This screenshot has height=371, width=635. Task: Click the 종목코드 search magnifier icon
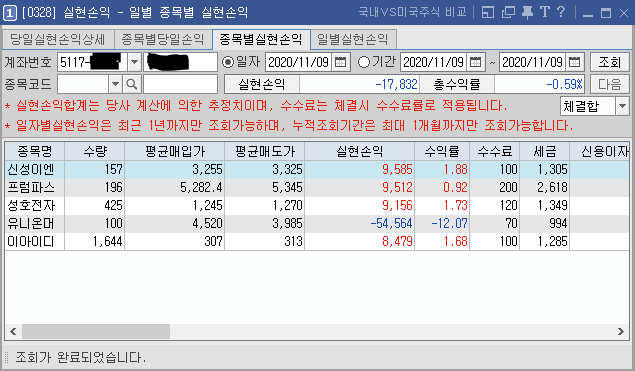point(131,84)
